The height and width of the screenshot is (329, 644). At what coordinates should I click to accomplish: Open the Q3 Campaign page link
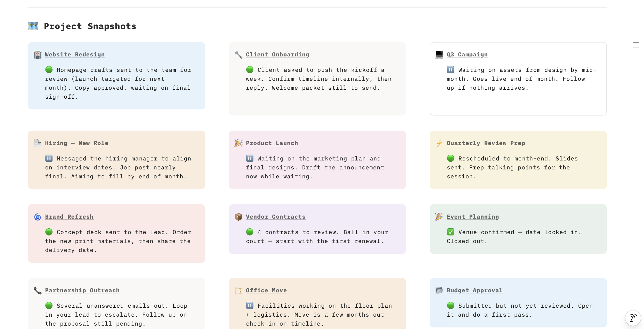[467, 55]
